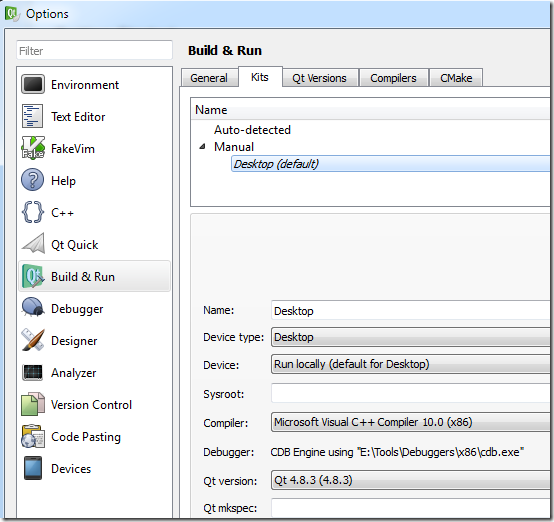Screen dimensions: 554x522
Task: Open the Qt Quick settings category
Action: point(94,244)
